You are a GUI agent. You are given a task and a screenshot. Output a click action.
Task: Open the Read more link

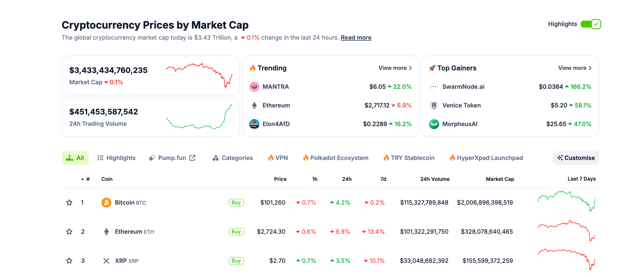click(x=356, y=37)
